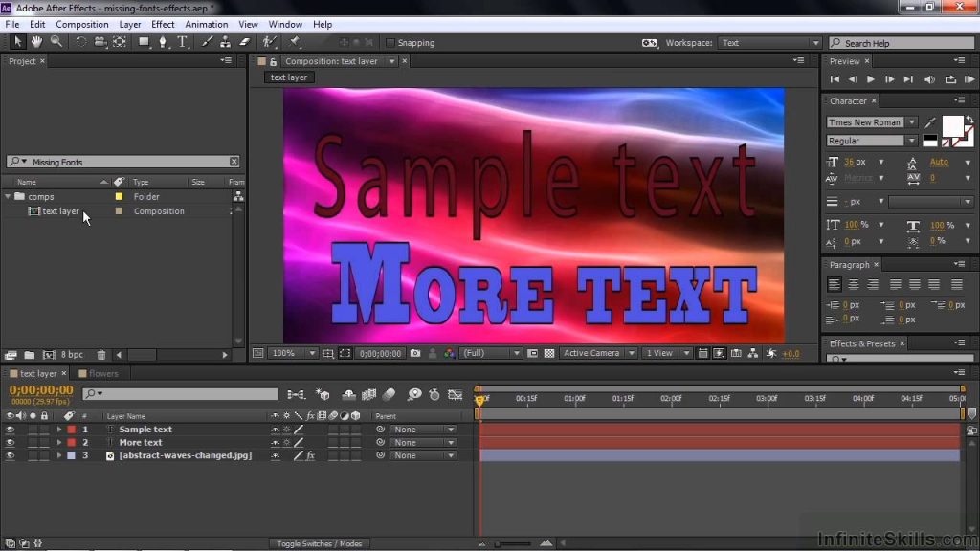Hide the Sample text layer
Screen dimensions: 980x551
pyautogui.click(x=10, y=430)
